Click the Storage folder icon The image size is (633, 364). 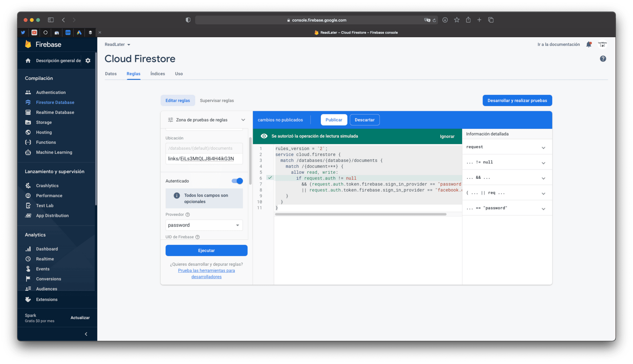tap(28, 122)
